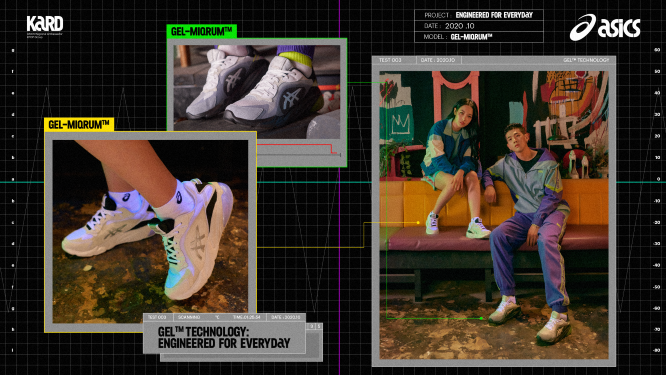Click the ASICS logo
Image resolution: width=666 pixels, height=375 pixels.
pyautogui.click(x=605, y=27)
